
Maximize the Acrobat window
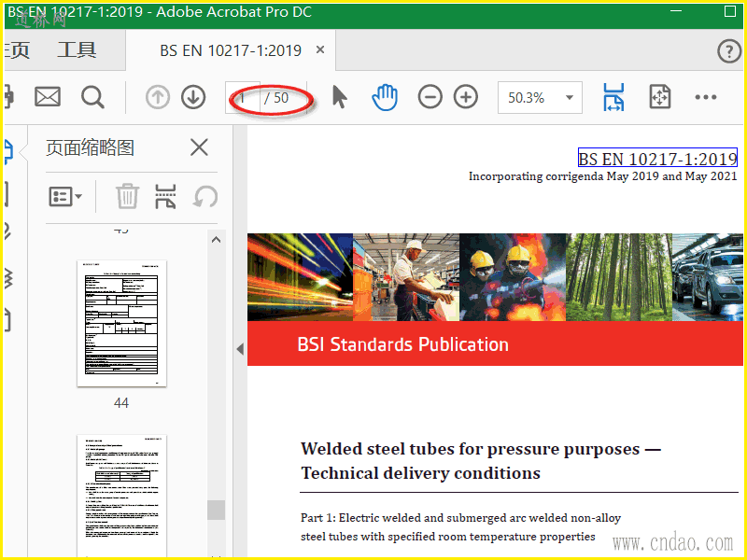tap(730, 10)
